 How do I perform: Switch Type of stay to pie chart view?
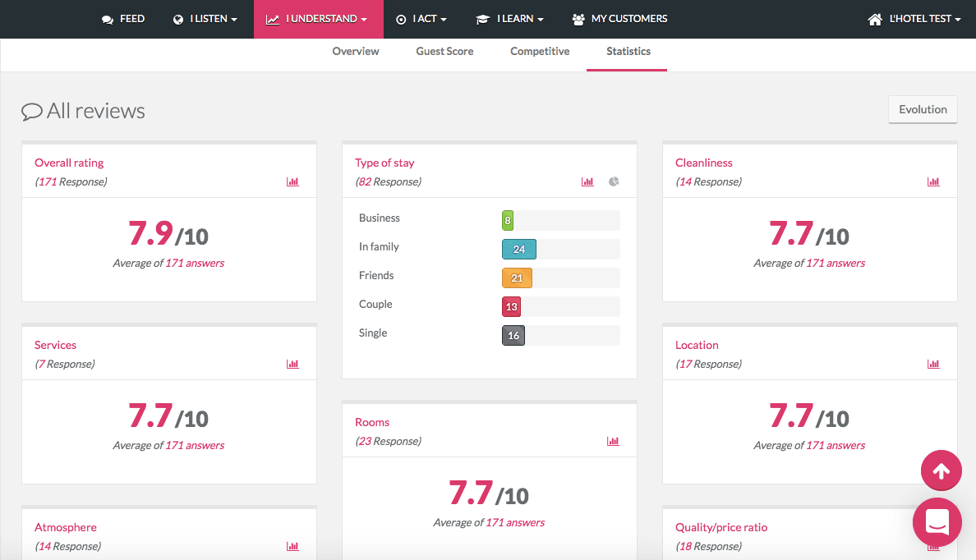614,181
